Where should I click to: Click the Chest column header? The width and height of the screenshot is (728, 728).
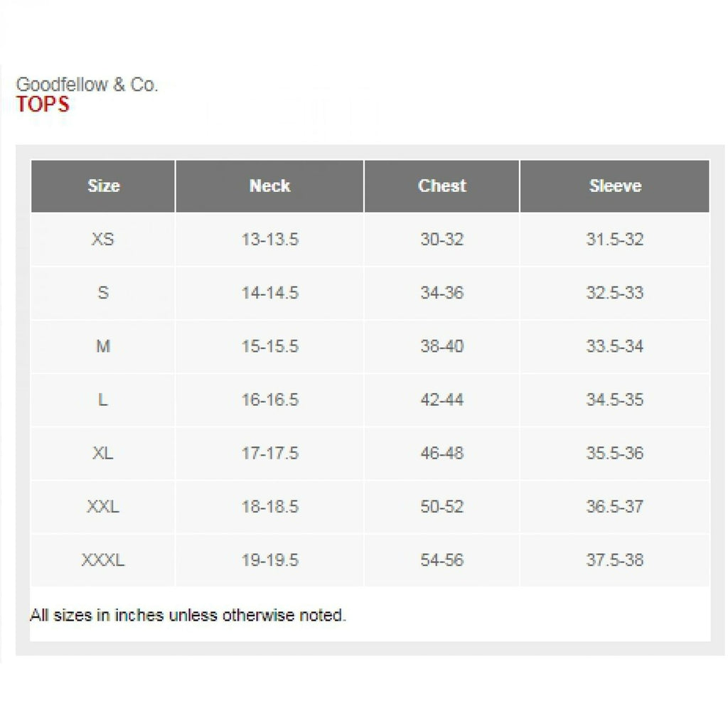pos(442,186)
